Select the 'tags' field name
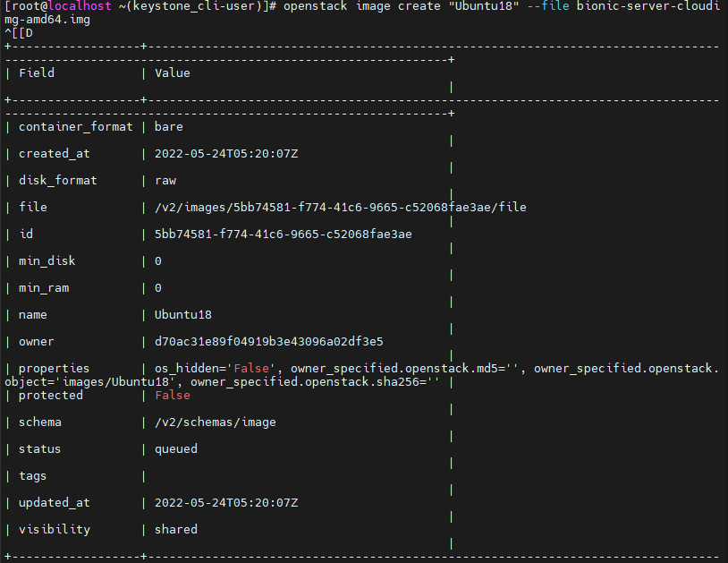728x563 pixels. coord(32,476)
